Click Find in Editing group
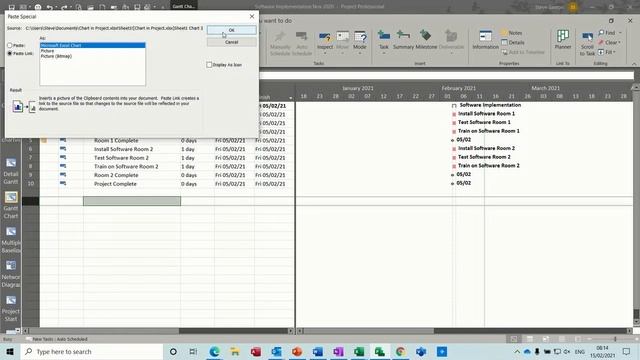This screenshot has width=640, height=360. point(607,33)
